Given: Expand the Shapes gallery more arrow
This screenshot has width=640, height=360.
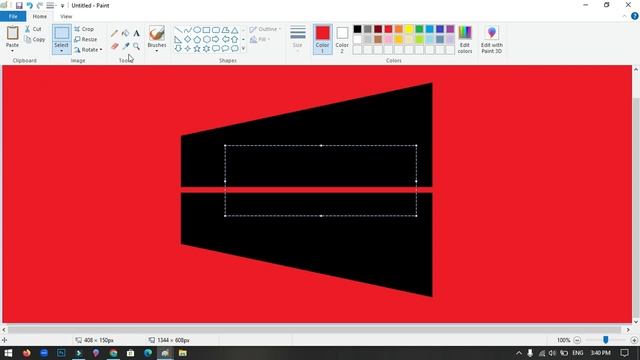Looking at the screenshot, I should (244, 49).
